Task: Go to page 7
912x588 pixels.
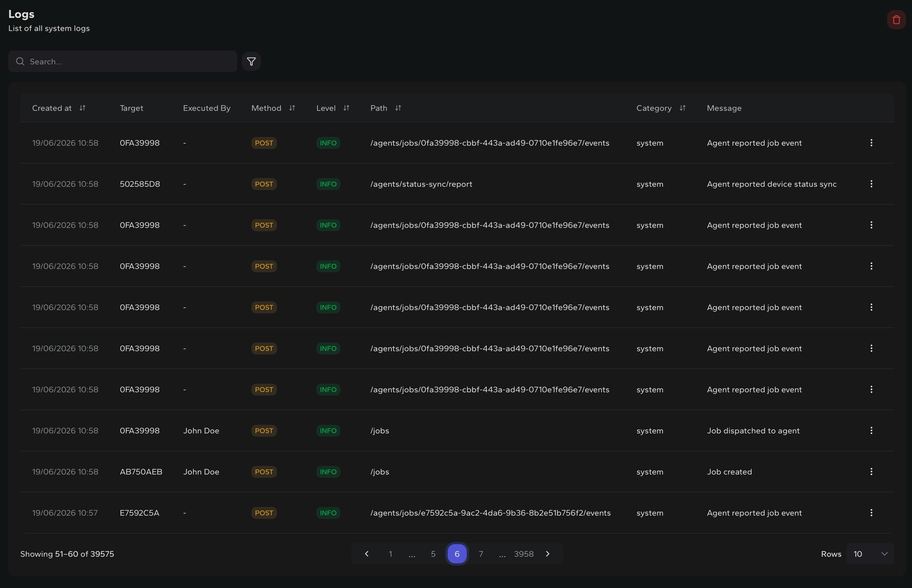Action: tap(481, 554)
